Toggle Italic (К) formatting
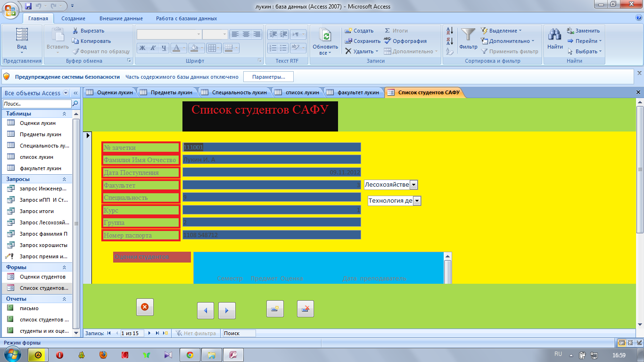644x362 pixels. [x=154, y=48]
